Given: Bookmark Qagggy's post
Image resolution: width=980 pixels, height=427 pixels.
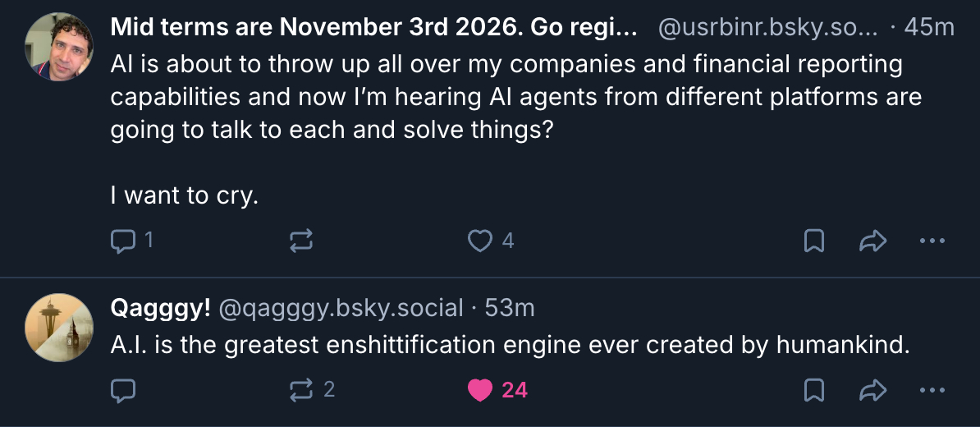Looking at the screenshot, I should [813, 390].
